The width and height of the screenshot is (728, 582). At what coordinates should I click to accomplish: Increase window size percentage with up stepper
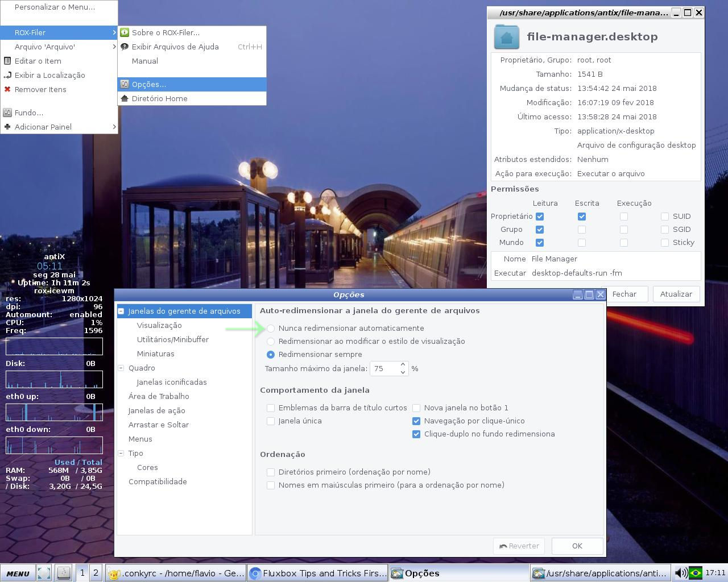click(403, 365)
